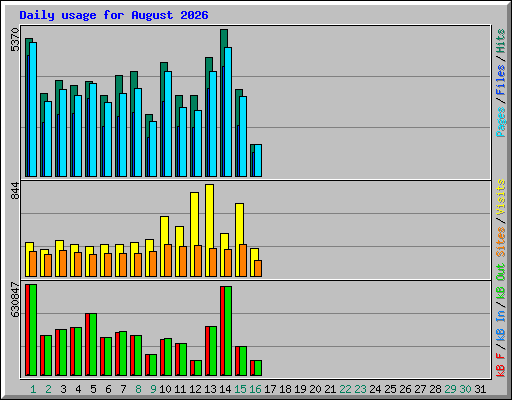This screenshot has height=400, width=512.
Task: Click the 5370 hits axis value
Action: (15, 40)
